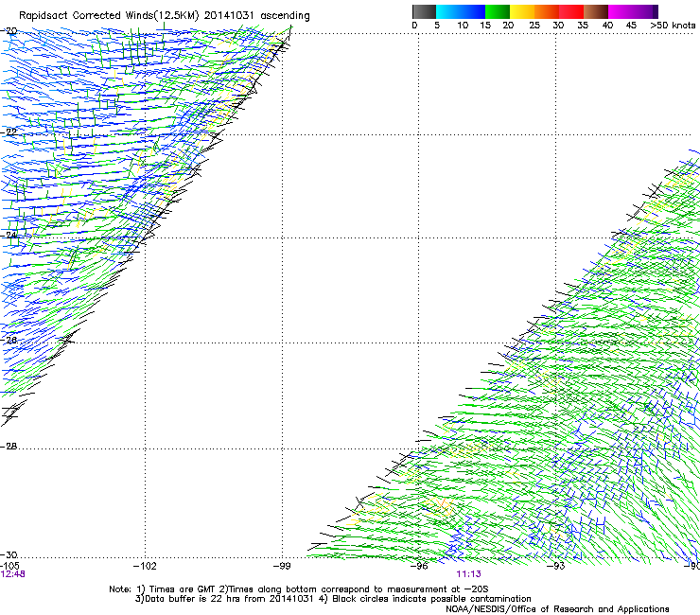Click the brown 35-40 knots legend swatch
Screen dimensions: 700x615
point(596,11)
